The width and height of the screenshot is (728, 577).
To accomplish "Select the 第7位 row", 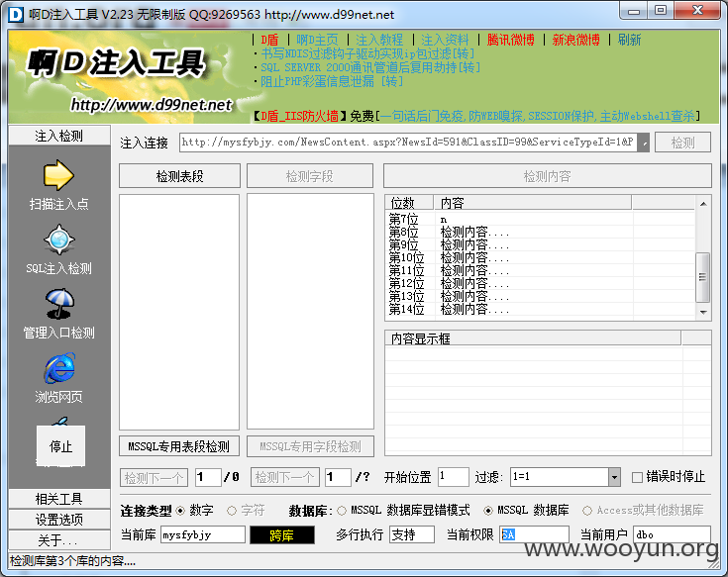I will click(x=540, y=219).
